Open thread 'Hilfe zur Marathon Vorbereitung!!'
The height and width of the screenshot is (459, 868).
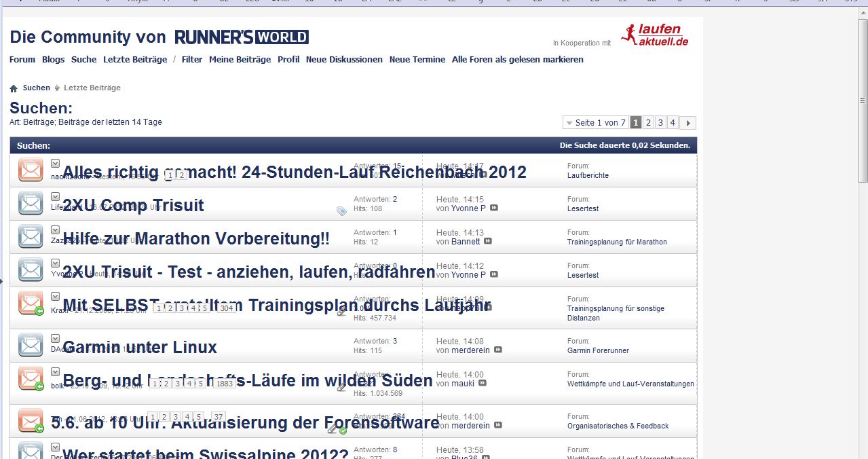coord(196,238)
